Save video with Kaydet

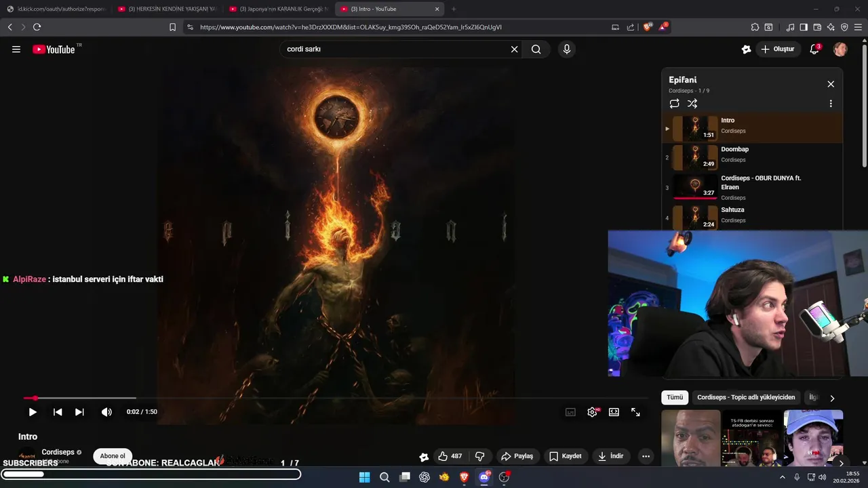(x=566, y=456)
